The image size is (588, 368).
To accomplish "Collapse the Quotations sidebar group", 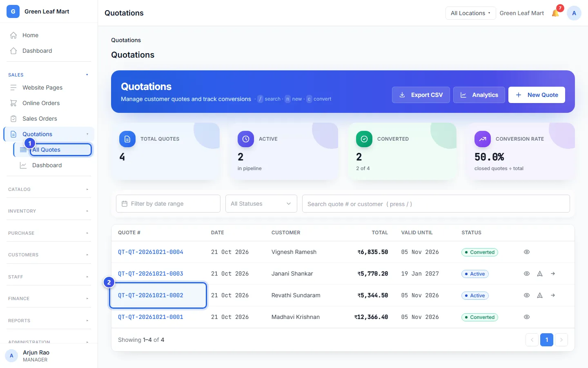I will pos(87,134).
